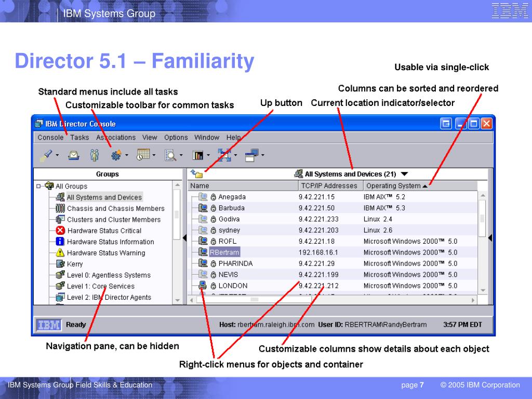The image size is (532, 399).
Task: Sort by the TCP/IP Addresses column header
Action: pos(331,185)
